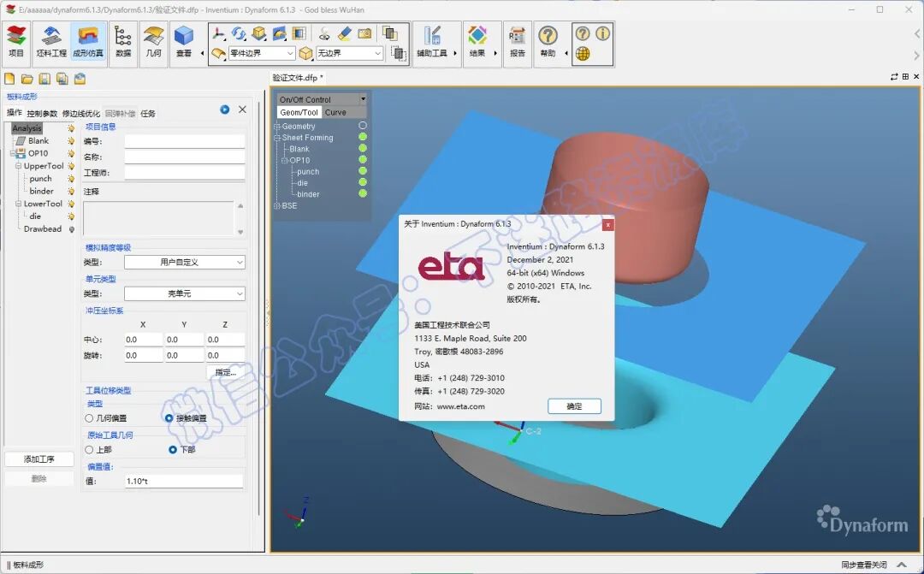Click the info circle icon in toolbar

click(x=602, y=33)
